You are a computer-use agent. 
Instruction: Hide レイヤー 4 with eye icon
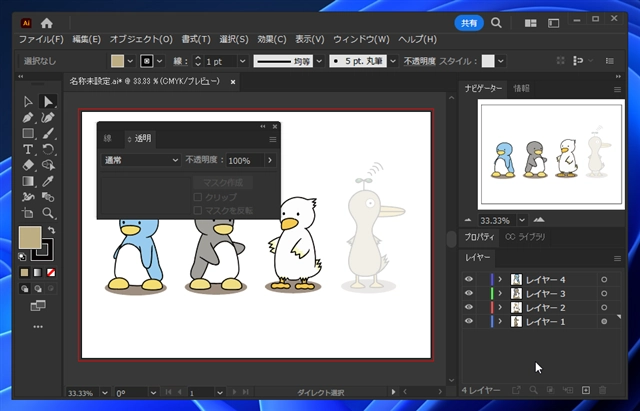pos(469,279)
